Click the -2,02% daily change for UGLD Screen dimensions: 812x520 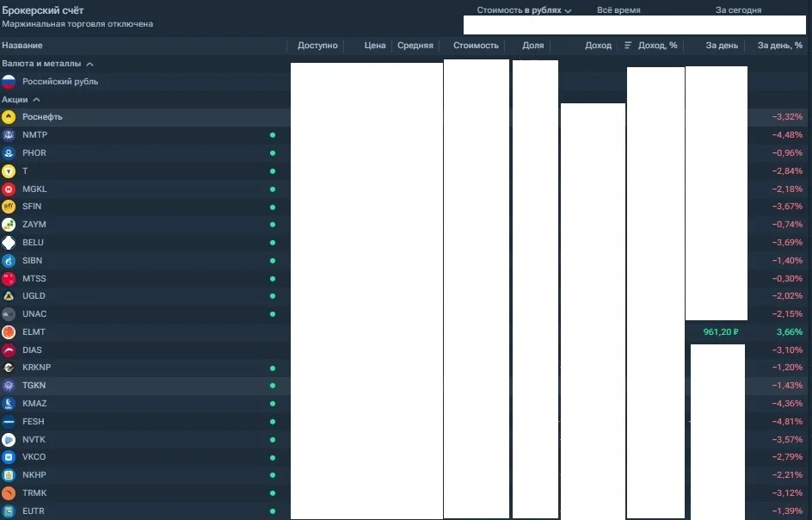[787, 296]
